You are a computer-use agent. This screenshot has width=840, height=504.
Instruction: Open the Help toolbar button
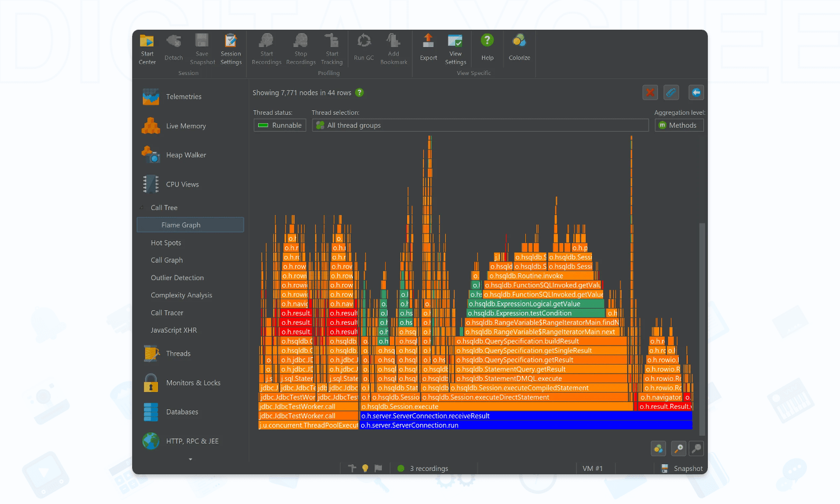487,48
